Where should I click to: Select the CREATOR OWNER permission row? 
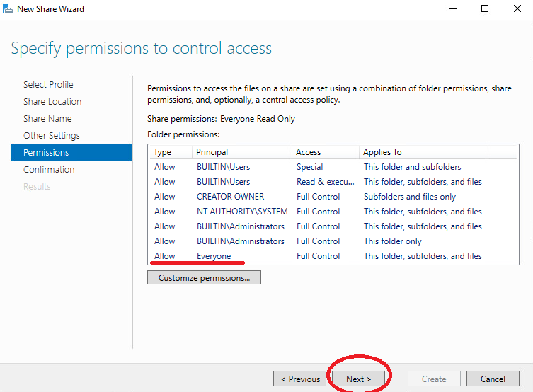point(333,197)
